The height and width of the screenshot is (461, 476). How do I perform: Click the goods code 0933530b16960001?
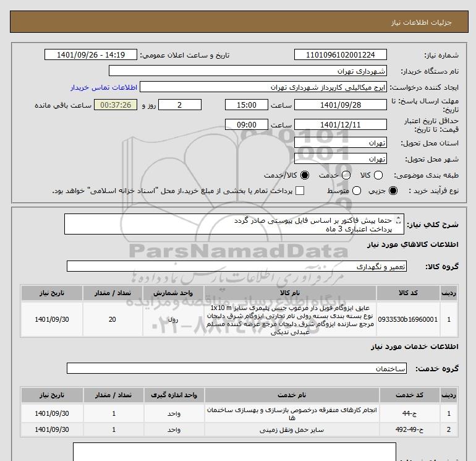[408, 319]
